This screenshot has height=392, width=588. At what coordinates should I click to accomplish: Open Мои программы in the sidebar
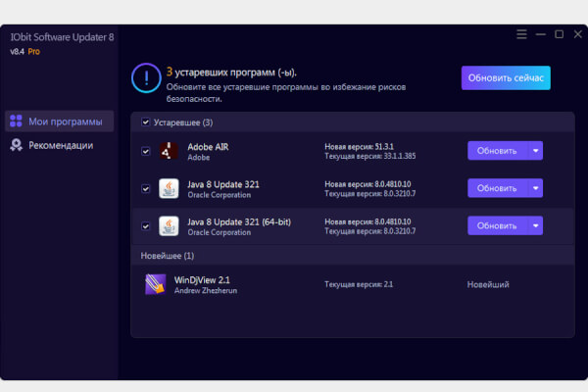pos(59,122)
